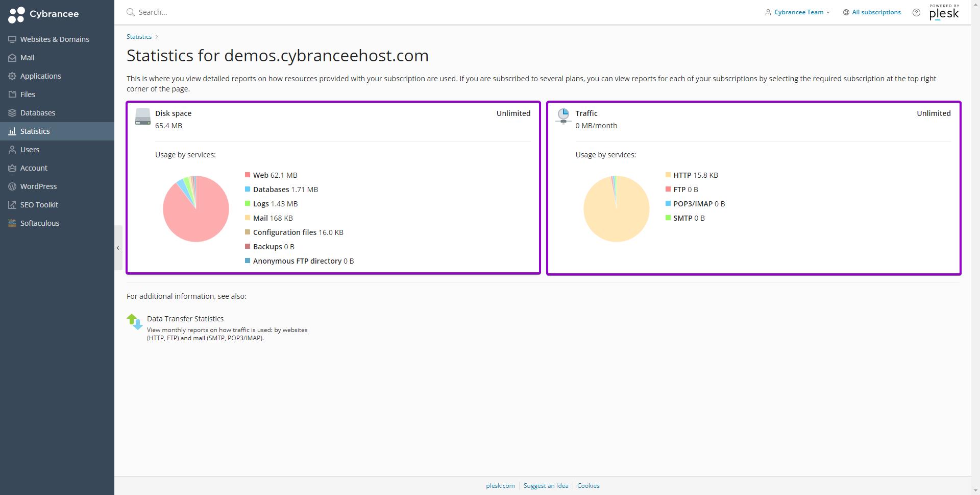The height and width of the screenshot is (495, 980).
Task: Click the Files folder icon in sidebar
Action: click(x=12, y=95)
